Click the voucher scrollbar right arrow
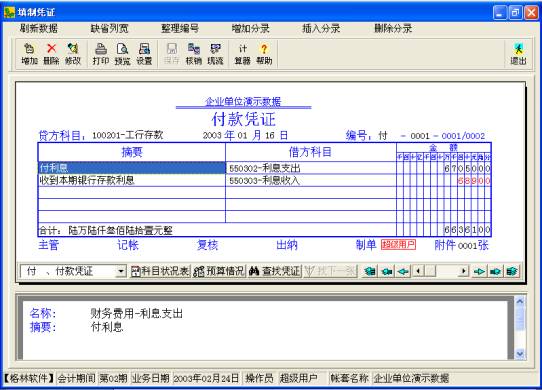 (464, 271)
